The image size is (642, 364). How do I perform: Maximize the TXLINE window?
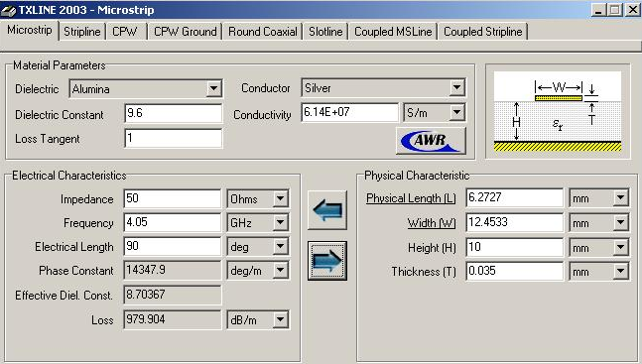[x=614, y=10]
